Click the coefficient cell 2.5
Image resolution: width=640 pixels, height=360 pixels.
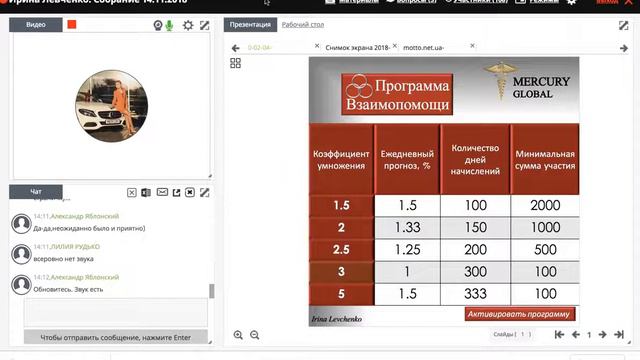[x=341, y=249]
